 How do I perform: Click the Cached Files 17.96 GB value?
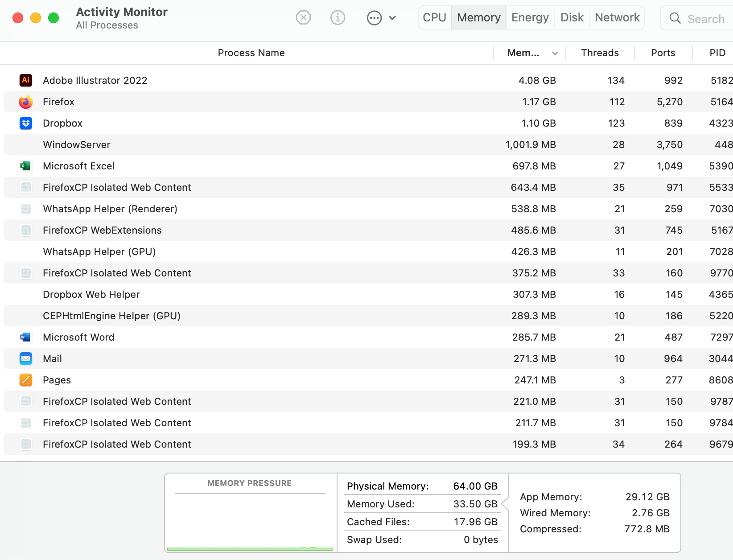tap(475, 522)
